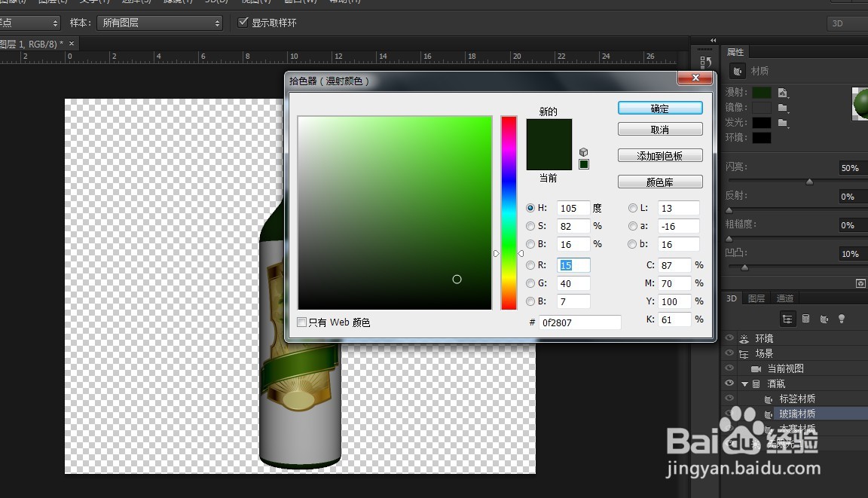Viewport: 868px width, 498px height.
Task: Pick a color in the green saturation field
Action: tap(395, 213)
